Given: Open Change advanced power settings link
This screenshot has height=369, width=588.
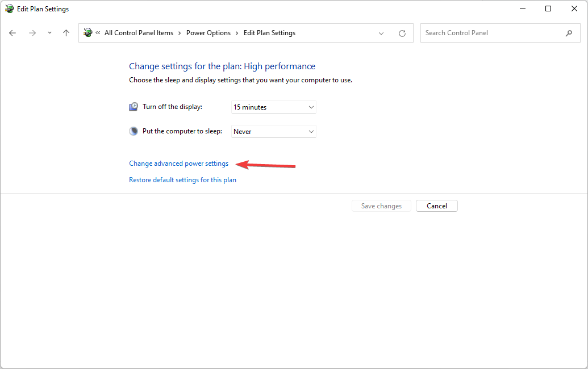Looking at the screenshot, I should (x=178, y=163).
